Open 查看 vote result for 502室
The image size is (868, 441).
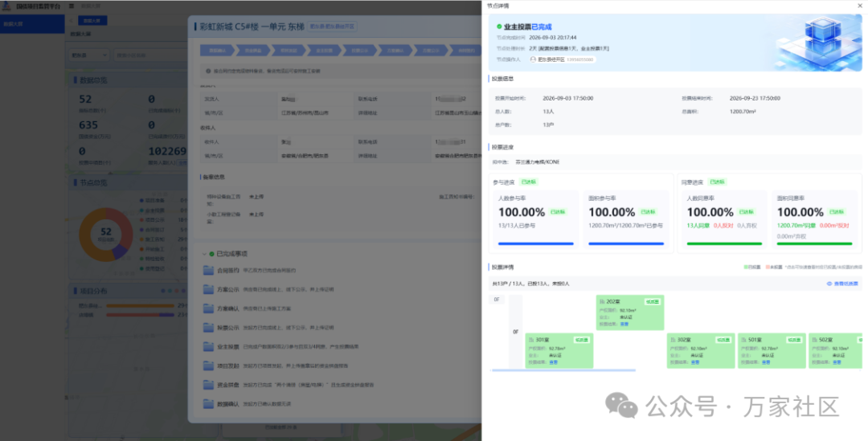tap(837, 362)
